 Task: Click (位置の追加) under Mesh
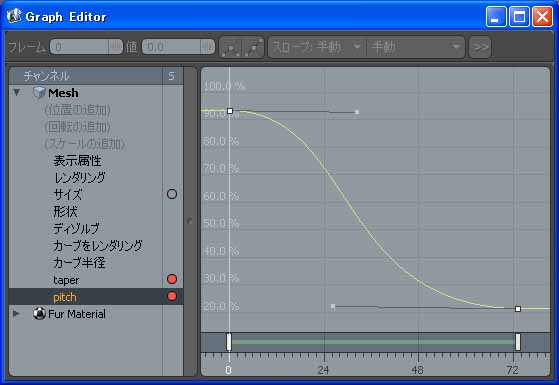click(x=77, y=110)
